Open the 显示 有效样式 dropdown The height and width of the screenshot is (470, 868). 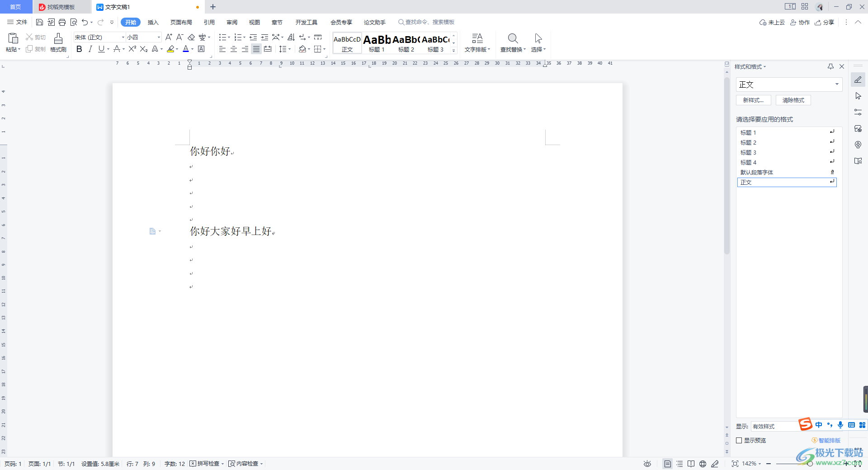(774, 426)
